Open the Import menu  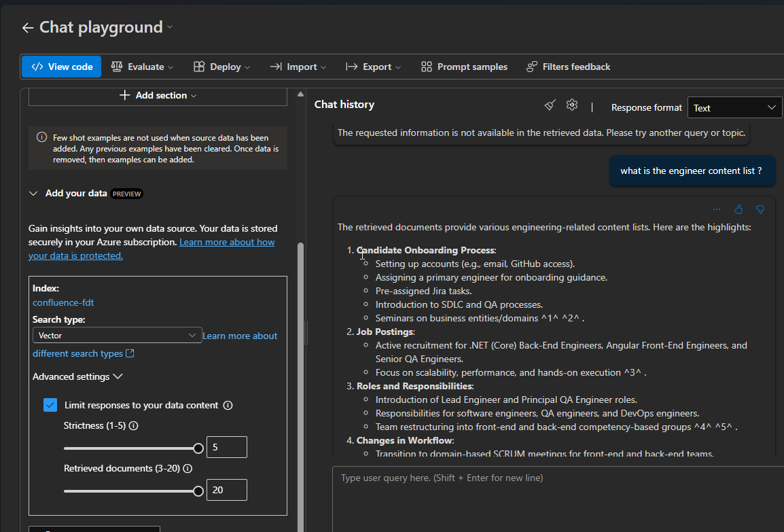pos(298,67)
